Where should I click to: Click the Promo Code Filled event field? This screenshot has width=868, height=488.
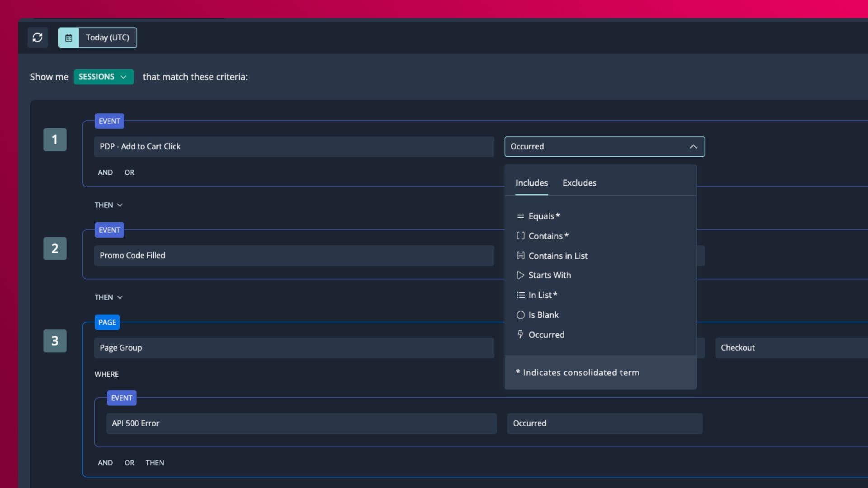point(294,255)
